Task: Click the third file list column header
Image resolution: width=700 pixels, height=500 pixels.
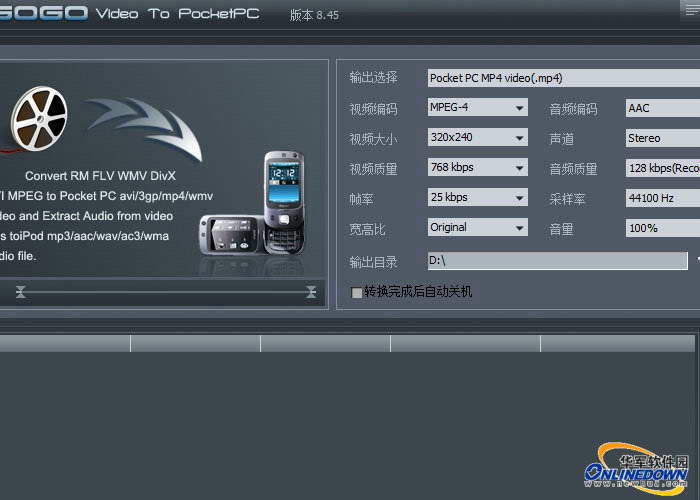Action: click(325, 344)
